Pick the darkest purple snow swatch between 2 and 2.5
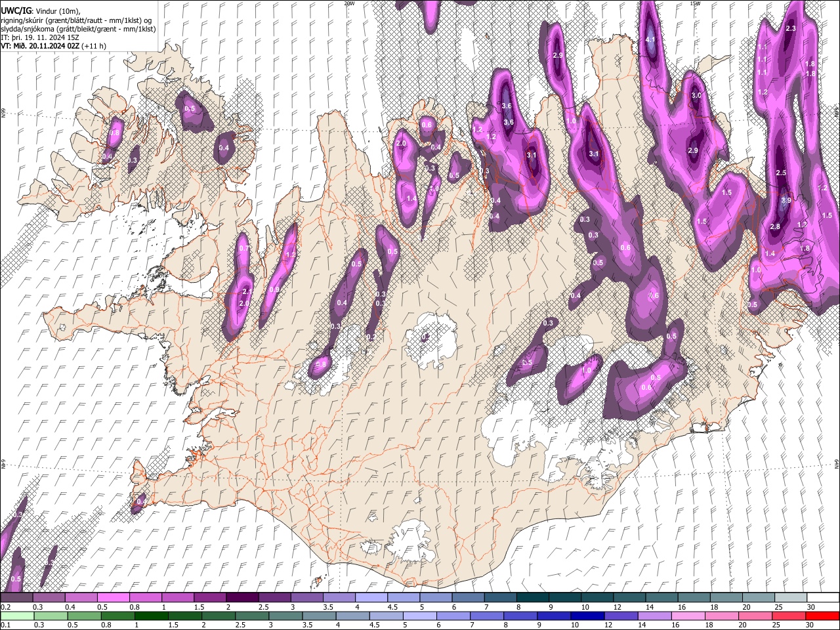840x630 pixels. tap(243, 598)
